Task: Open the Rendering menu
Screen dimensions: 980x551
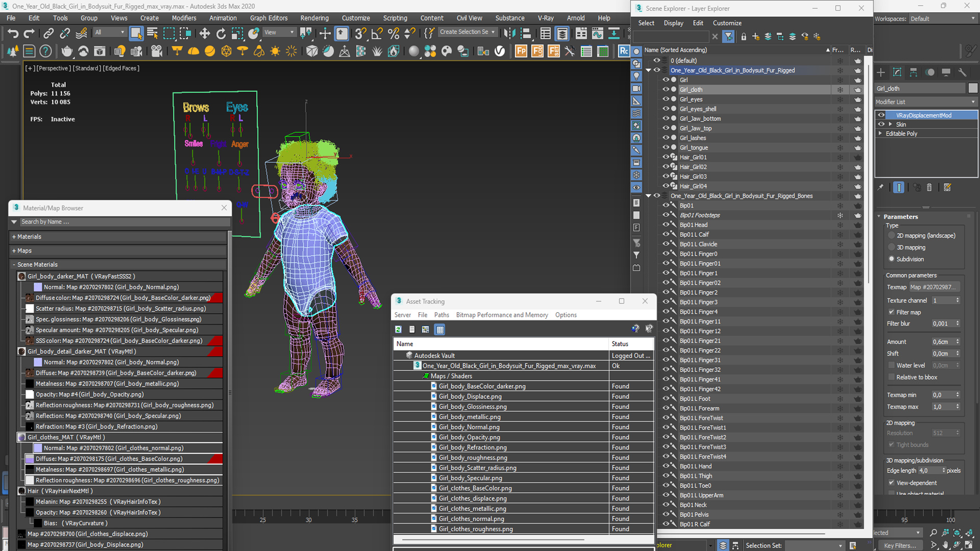Action: point(314,18)
